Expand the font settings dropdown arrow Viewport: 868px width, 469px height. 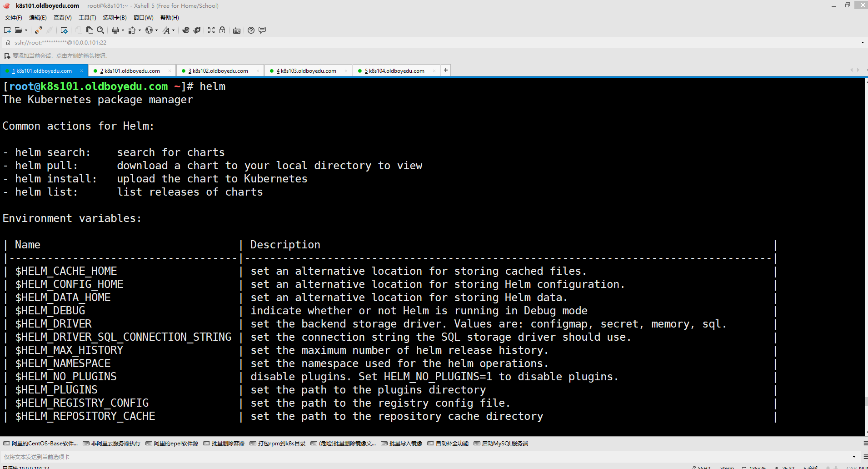174,30
